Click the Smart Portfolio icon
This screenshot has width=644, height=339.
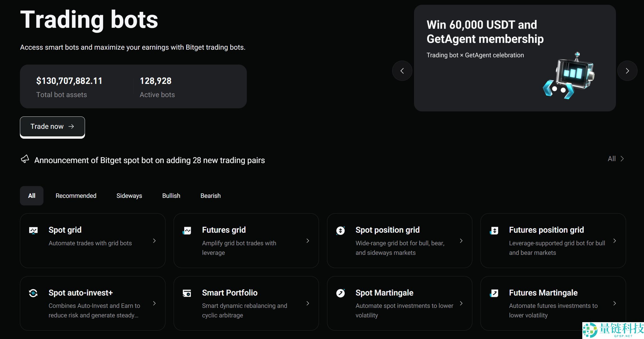[x=187, y=293]
